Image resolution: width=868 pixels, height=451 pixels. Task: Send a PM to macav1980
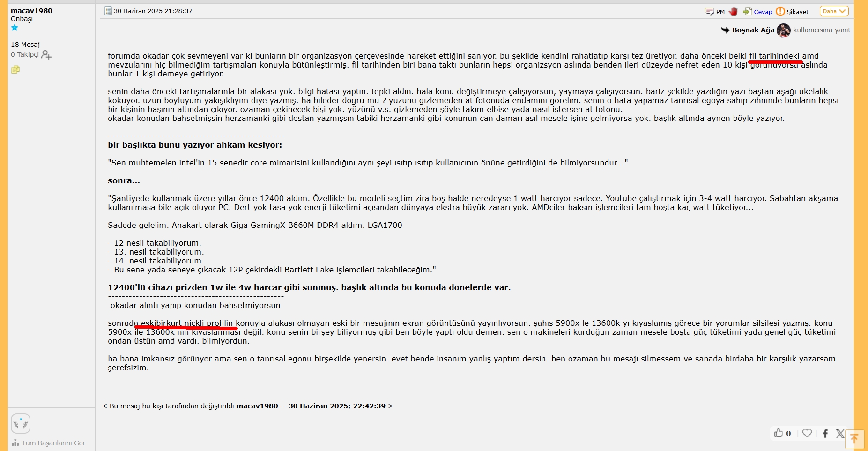pyautogui.click(x=715, y=12)
